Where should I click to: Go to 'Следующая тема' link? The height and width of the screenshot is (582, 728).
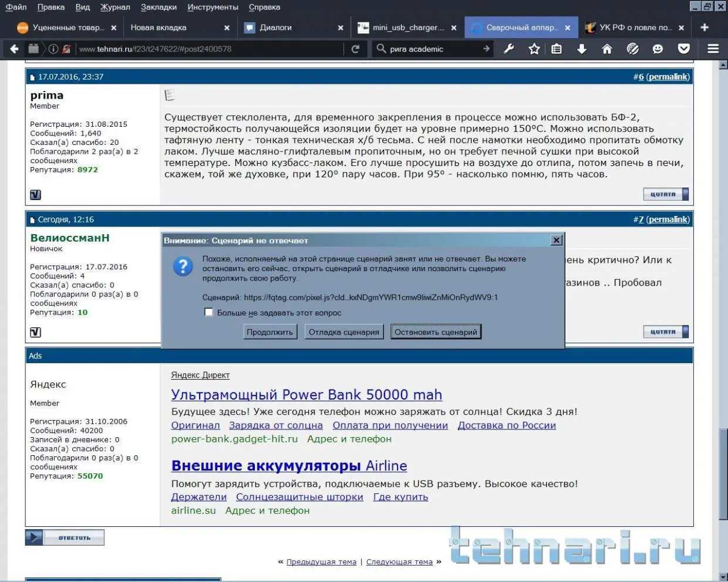point(399,562)
